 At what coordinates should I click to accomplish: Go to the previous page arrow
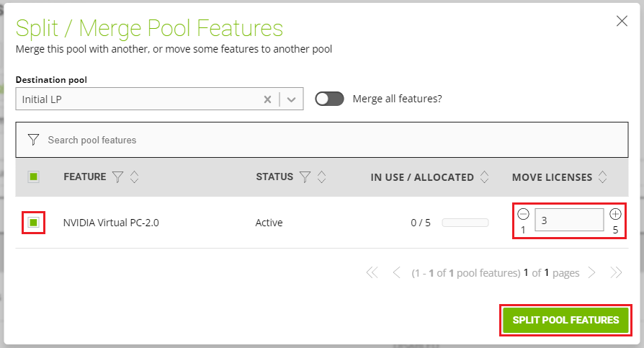[x=396, y=273]
